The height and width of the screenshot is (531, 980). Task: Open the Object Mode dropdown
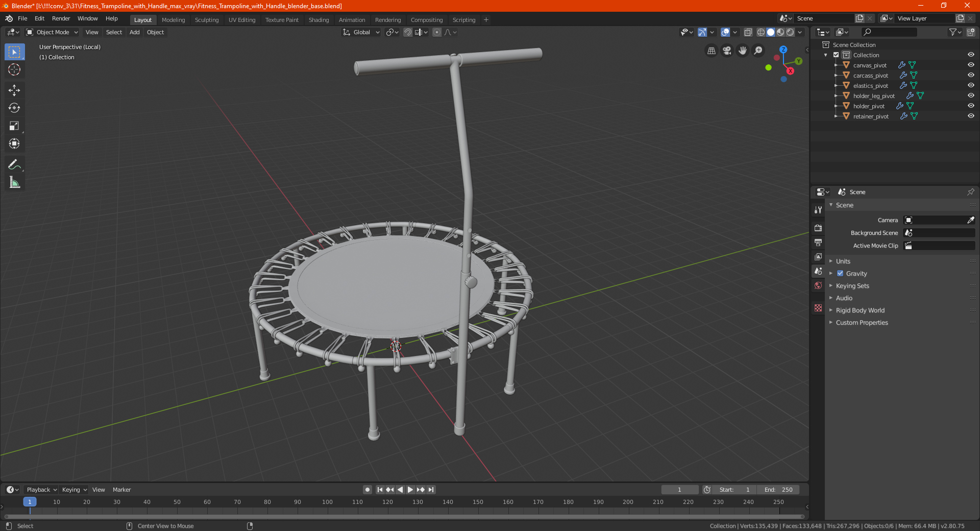[52, 32]
